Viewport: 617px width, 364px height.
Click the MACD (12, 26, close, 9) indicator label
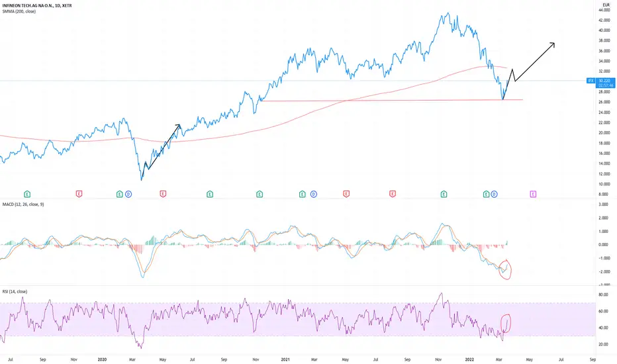(x=23, y=205)
